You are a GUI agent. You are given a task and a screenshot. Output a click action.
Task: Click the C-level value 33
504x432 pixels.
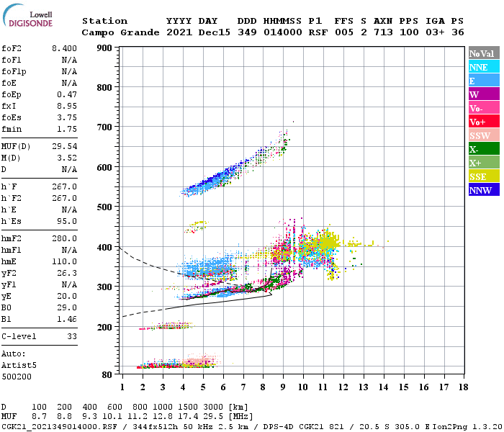click(x=72, y=336)
